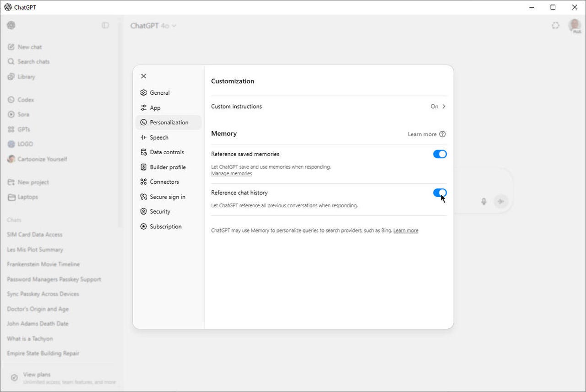Click the temporary chat icon in the header
The height and width of the screenshot is (392, 586).
(556, 26)
